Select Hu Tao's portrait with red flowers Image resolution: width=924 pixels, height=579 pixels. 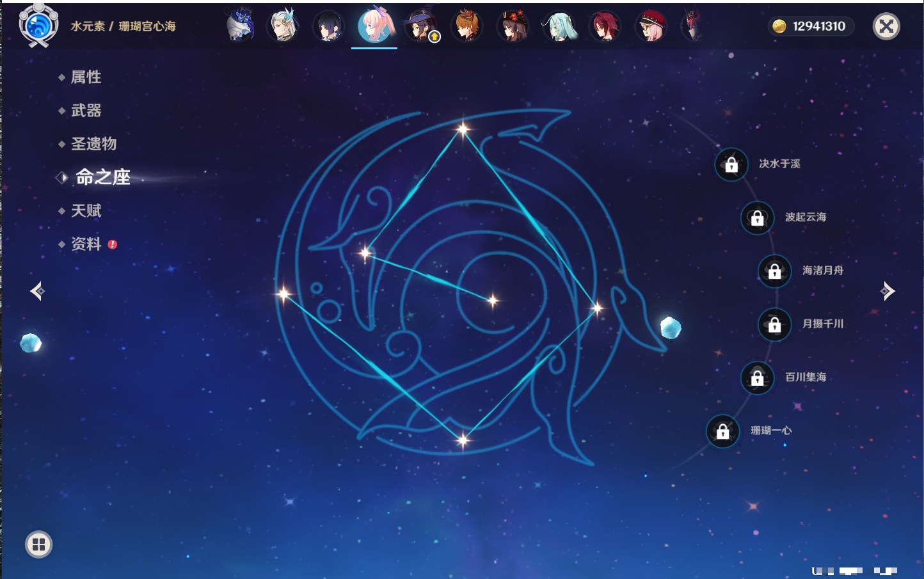coord(513,26)
